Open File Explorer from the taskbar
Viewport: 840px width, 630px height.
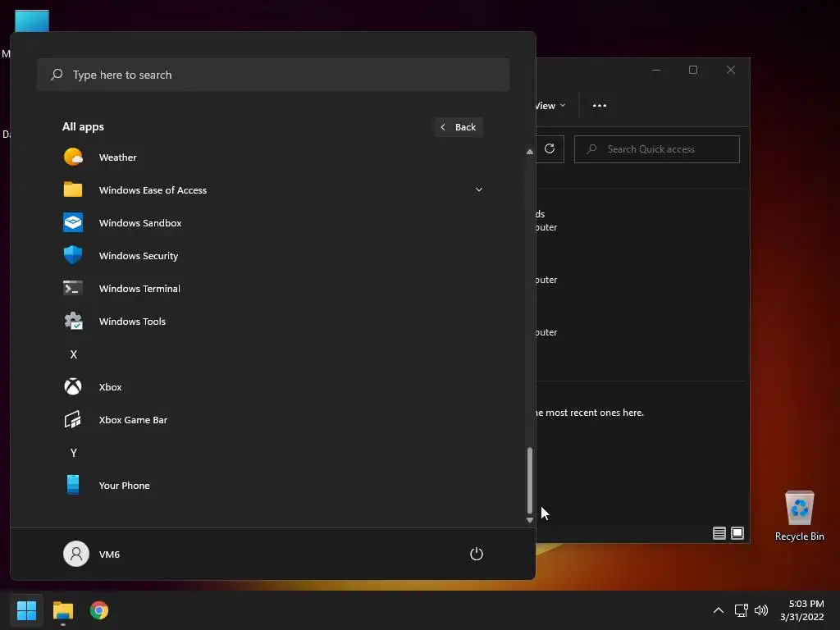(62, 610)
